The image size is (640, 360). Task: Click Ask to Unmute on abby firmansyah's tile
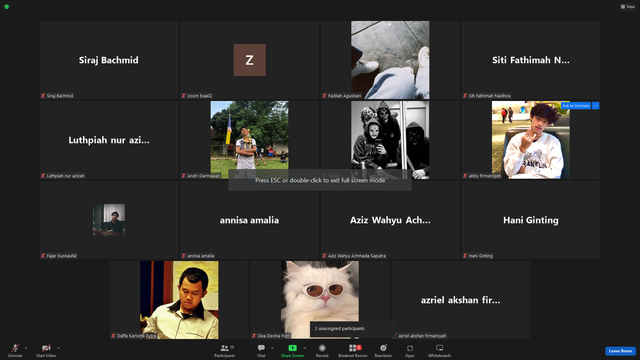point(576,106)
